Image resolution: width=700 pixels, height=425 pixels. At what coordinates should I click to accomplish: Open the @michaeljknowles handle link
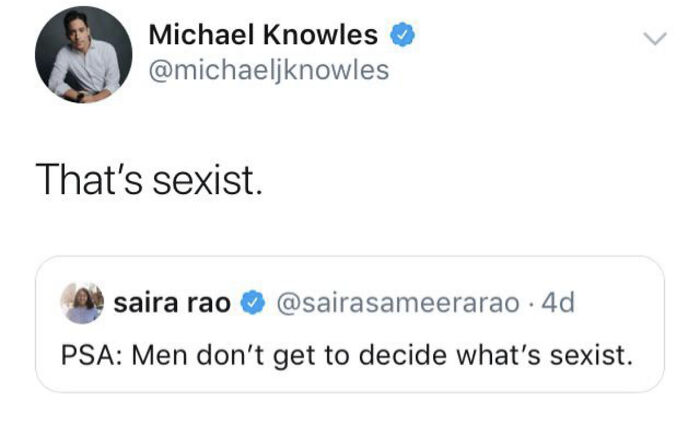click(x=268, y=72)
